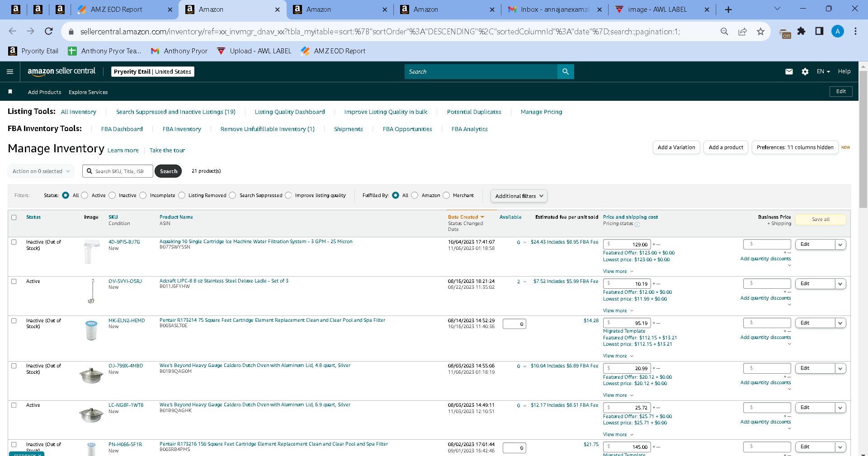The image size is (868, 456).
Task: Check the select-all checkbox in table header
Action: 14,217
